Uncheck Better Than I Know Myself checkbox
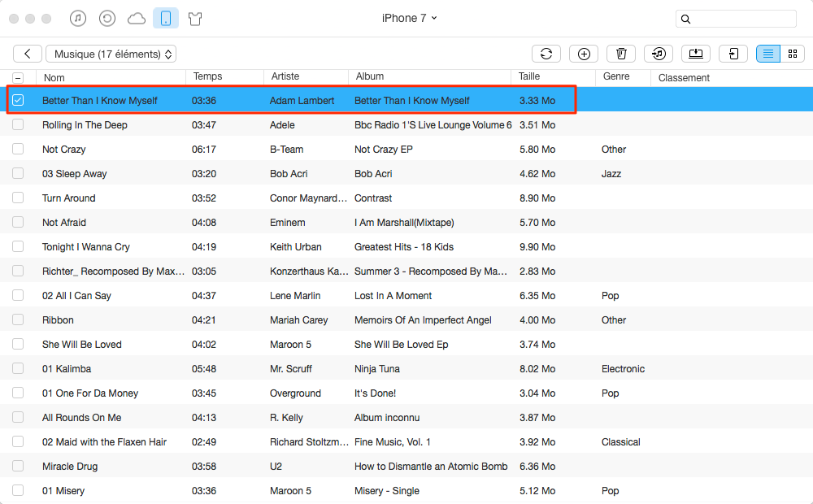This screenshot has width=813, height=504. pyautogui.click(x=18, y=100)
